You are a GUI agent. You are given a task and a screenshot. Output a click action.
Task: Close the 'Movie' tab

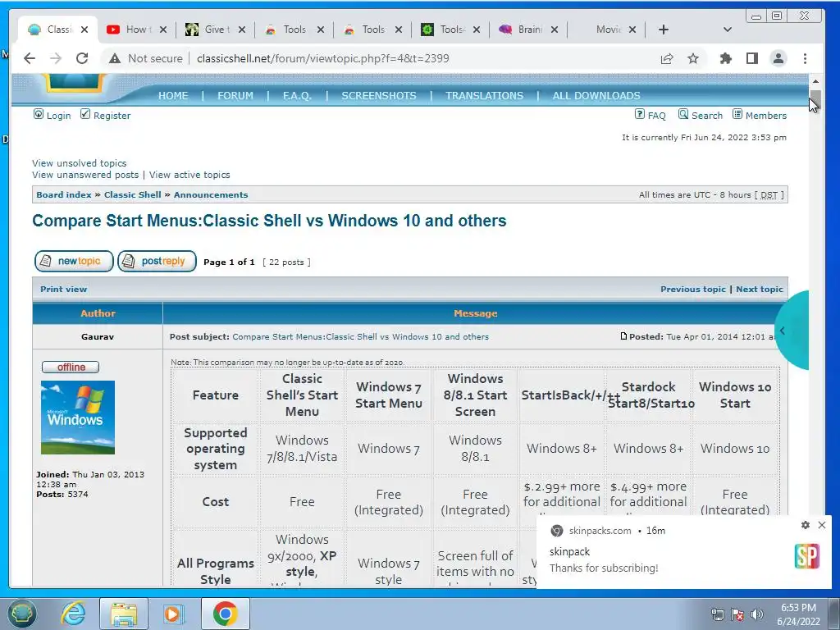tap(632, 30)
